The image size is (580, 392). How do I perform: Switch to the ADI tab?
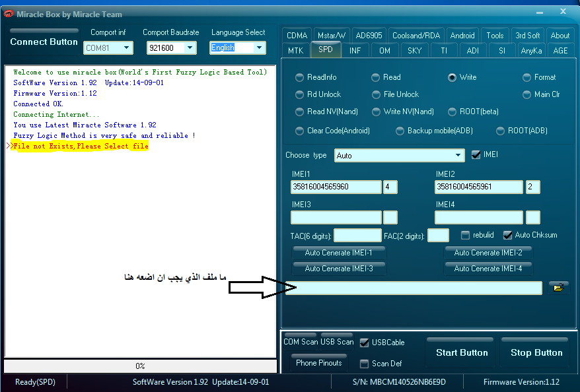click(473, 51)
